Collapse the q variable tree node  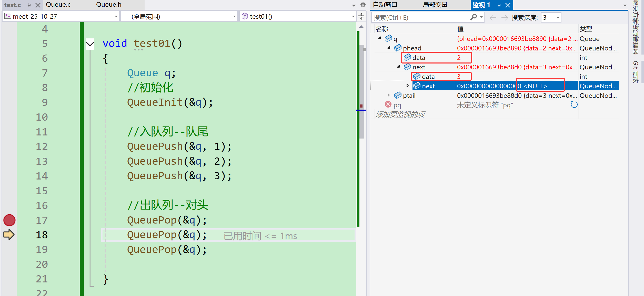coord(379,38)
